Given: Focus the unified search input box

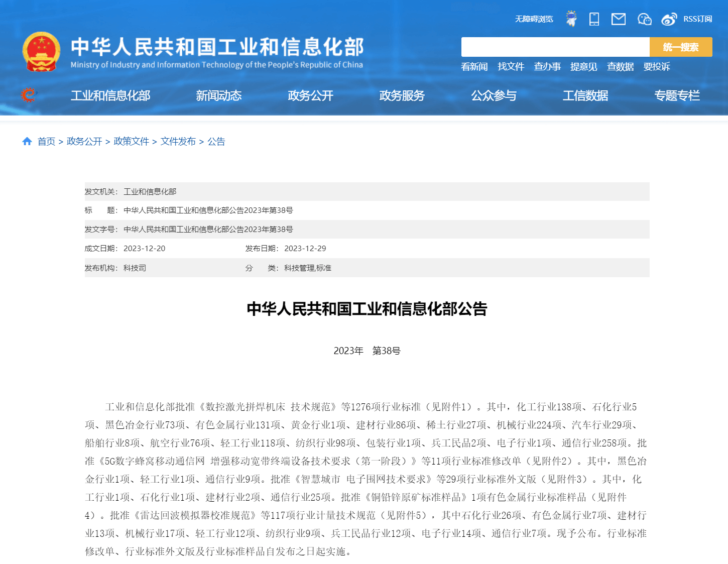Looking at the screenshot, I should (555, 47).
